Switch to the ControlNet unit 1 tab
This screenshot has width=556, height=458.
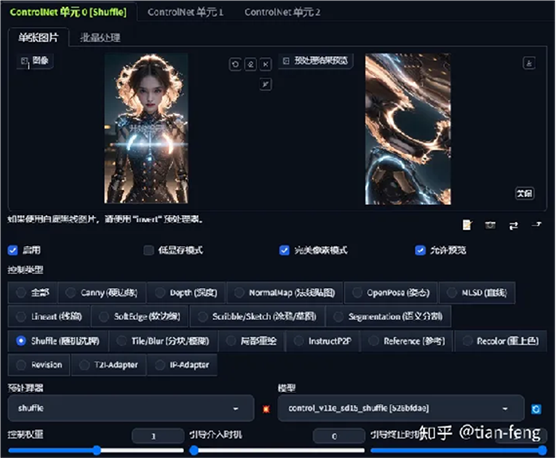pos(185,12)
